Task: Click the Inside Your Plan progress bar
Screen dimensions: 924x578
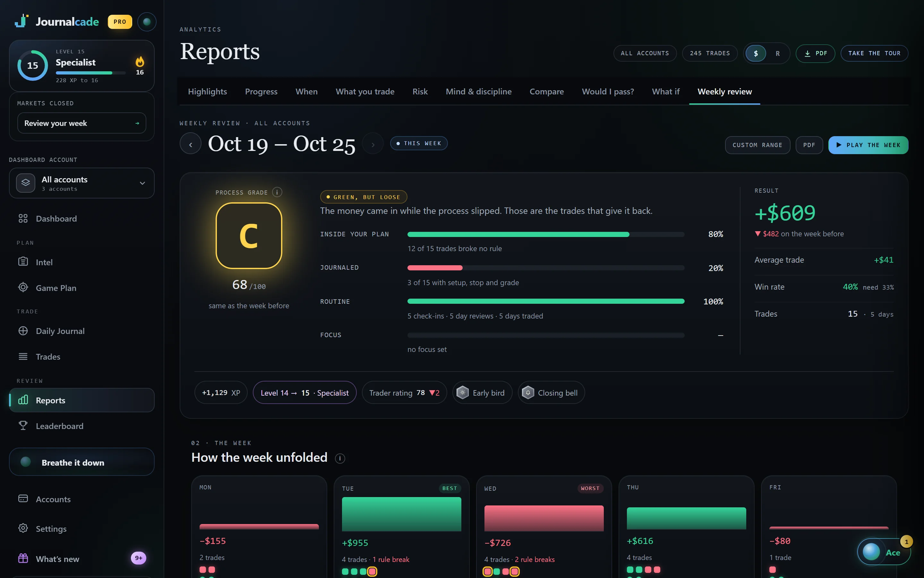Action: click(x=546, y=234)
